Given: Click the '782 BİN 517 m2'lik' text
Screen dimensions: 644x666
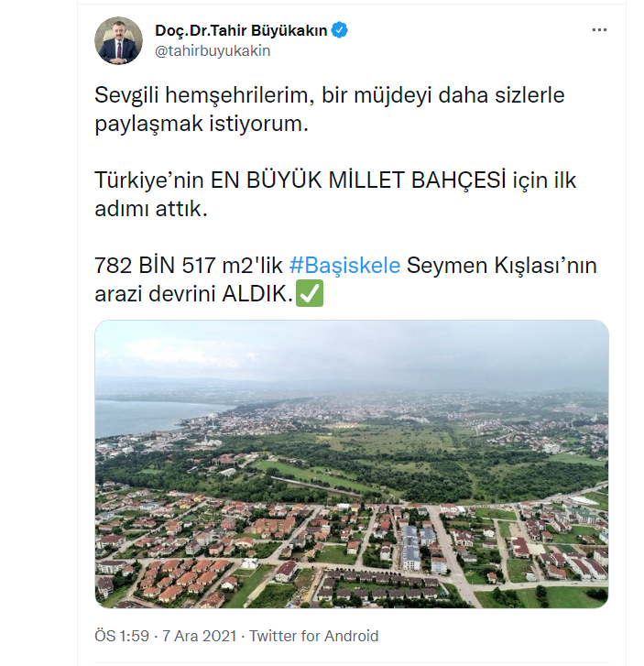Looking at the screenshot, I should pos(189,266).
